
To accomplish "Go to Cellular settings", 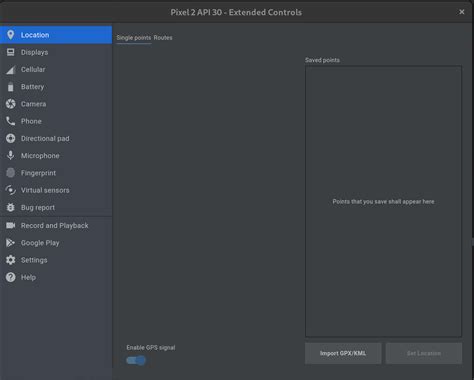I will pos(56,70).
